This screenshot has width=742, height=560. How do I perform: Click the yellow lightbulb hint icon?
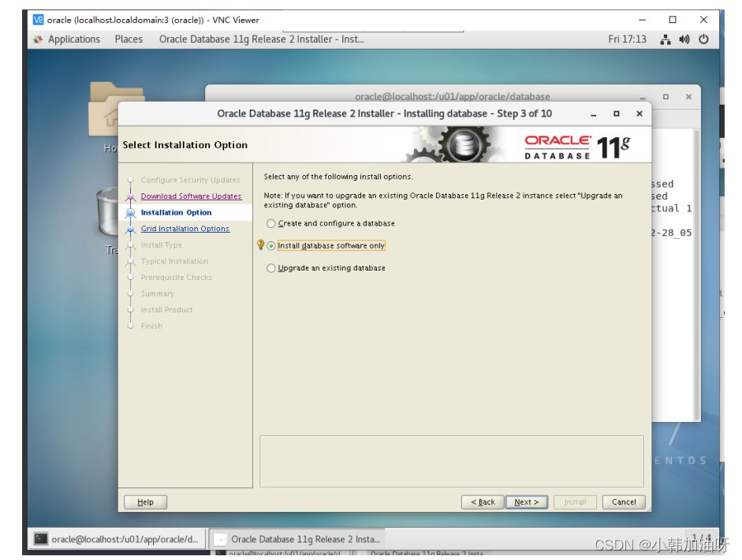pos(260,245)
